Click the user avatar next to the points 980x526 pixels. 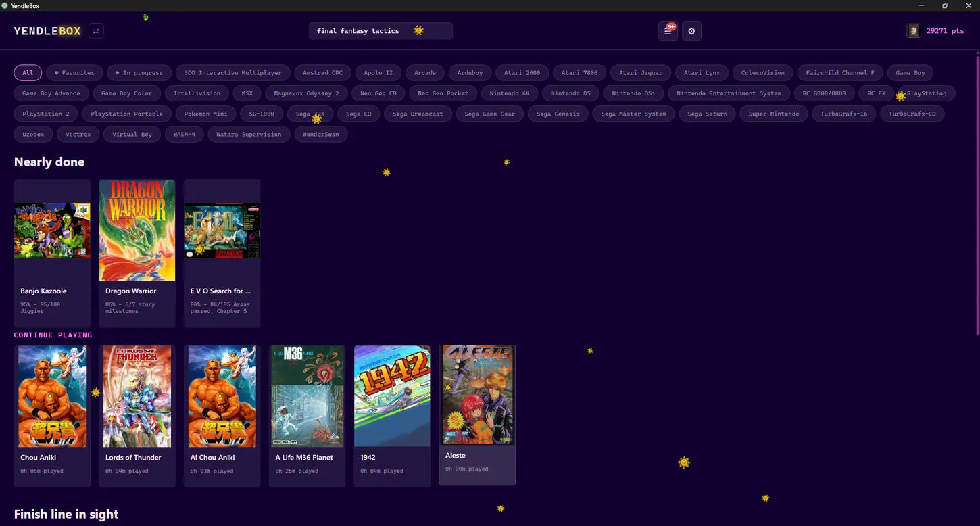coord(914,31)
